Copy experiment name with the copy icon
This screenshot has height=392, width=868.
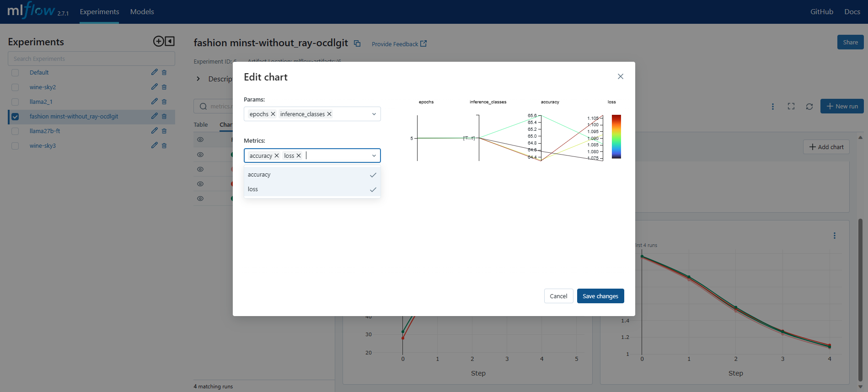tap(357, 43)
